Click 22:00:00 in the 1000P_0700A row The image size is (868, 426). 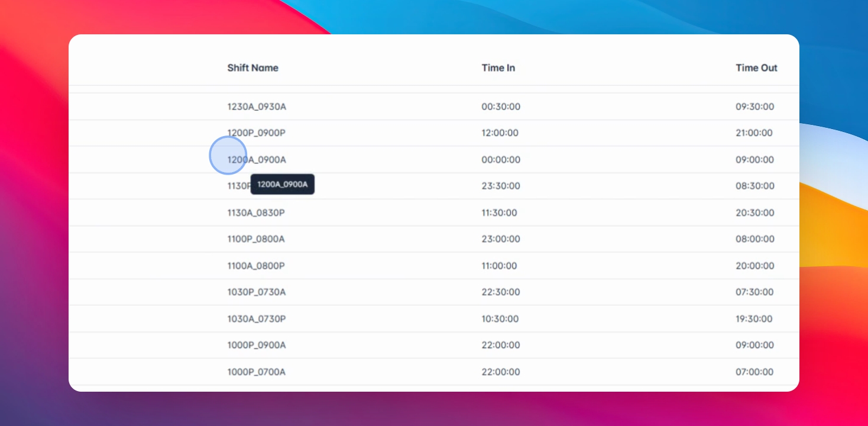501,372
